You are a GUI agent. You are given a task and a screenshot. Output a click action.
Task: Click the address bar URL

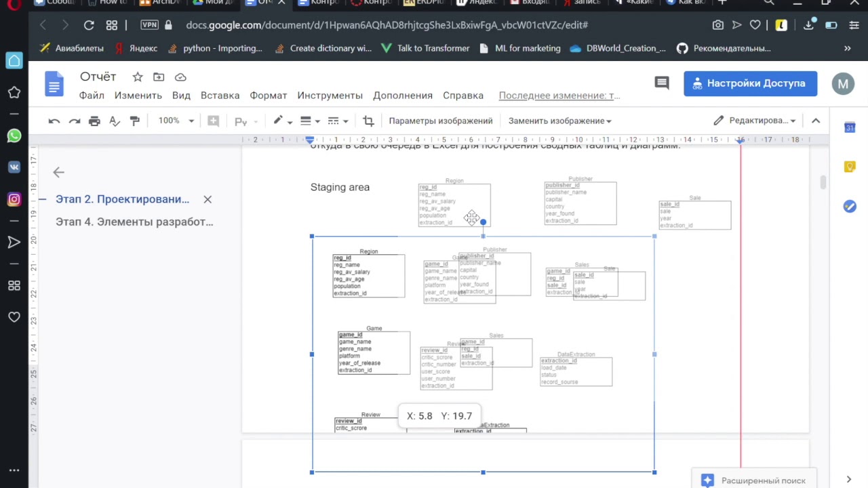[387, 25]
